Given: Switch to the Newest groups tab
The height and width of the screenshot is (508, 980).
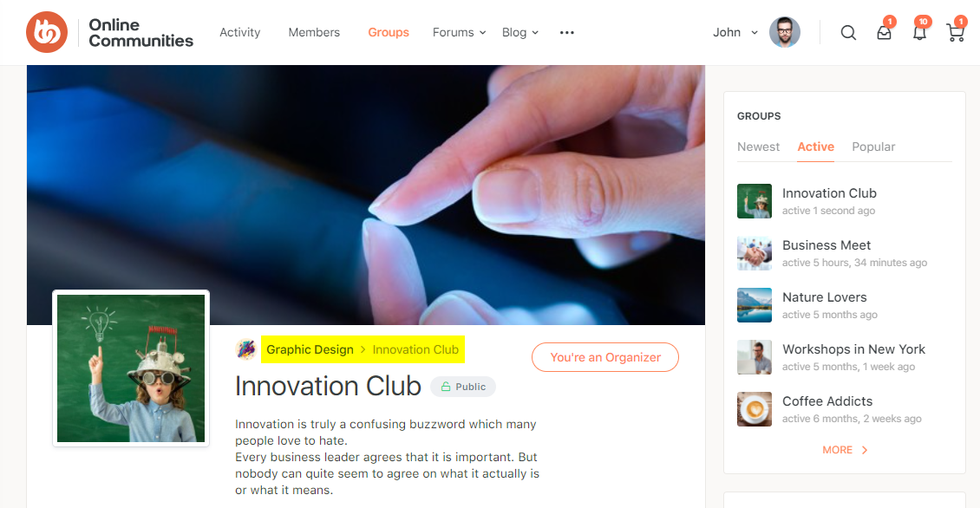Looking at the screenshot, I should click(758, 147).
